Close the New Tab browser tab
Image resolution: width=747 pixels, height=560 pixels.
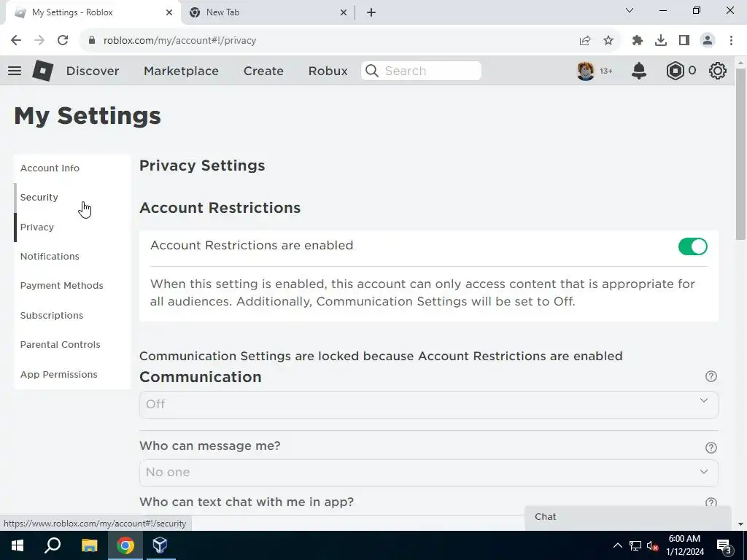[344, 12]
